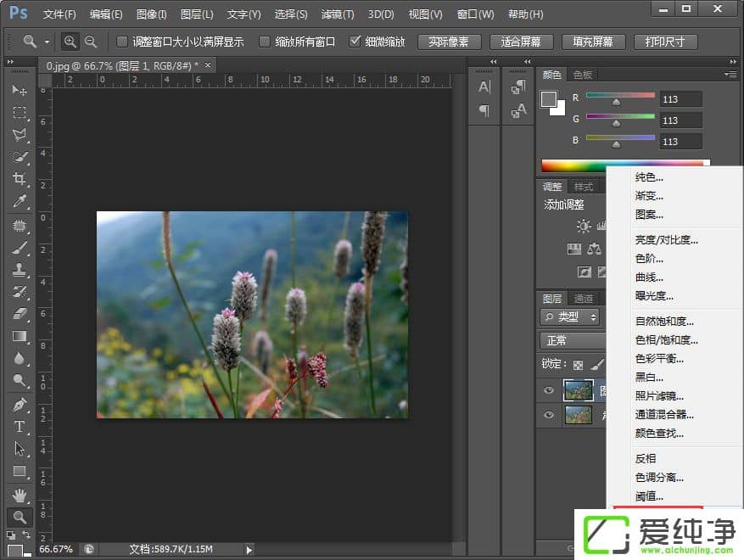Screen dimensions: 744x560
Task: Click the 填充屏幕 button
Action: (x=593, y=42)
